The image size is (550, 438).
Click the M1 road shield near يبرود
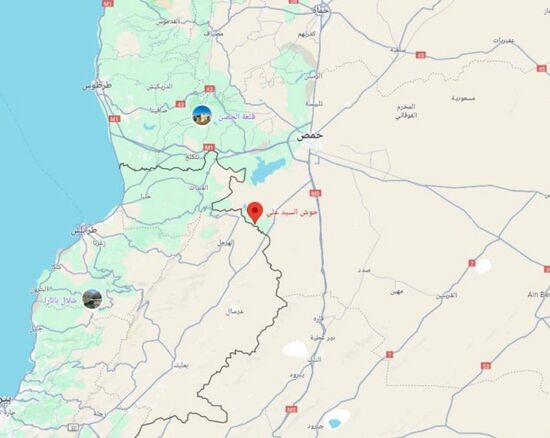click(x=291, y=409)
